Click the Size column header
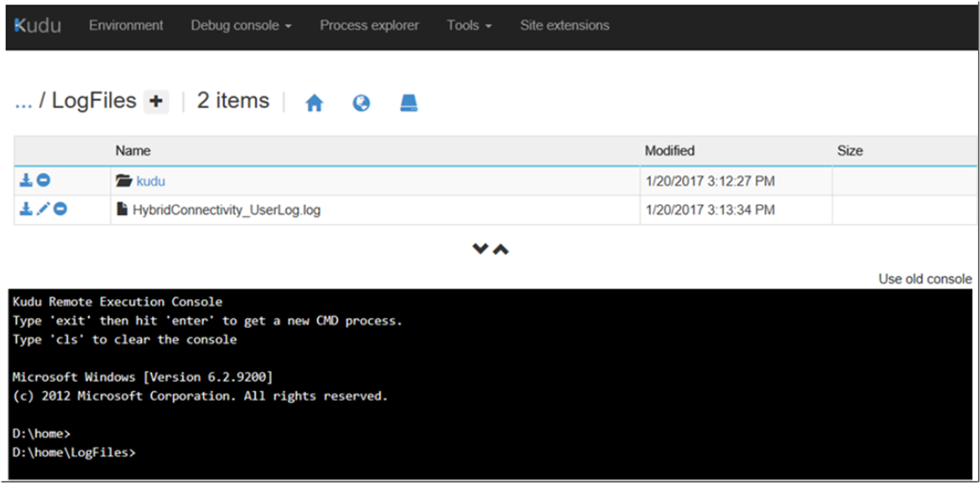This screenshot has width=980, height=483. 850,151
